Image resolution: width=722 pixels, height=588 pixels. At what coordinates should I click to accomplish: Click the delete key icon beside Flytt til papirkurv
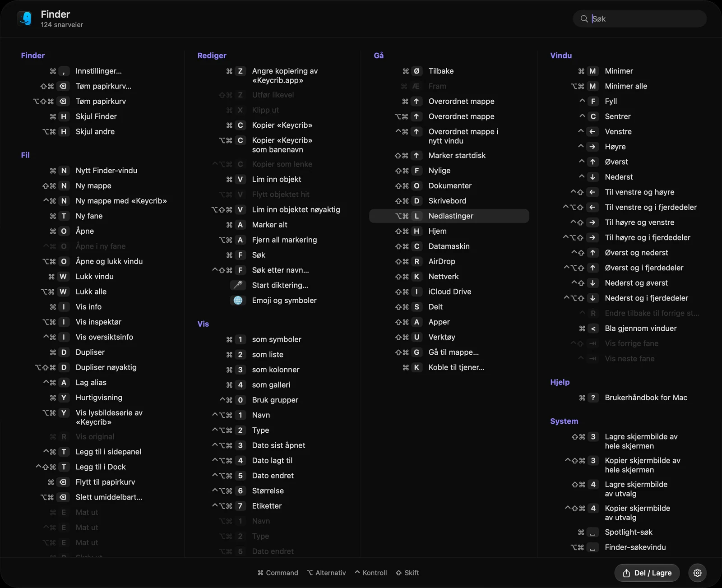[x=63, y=482]
